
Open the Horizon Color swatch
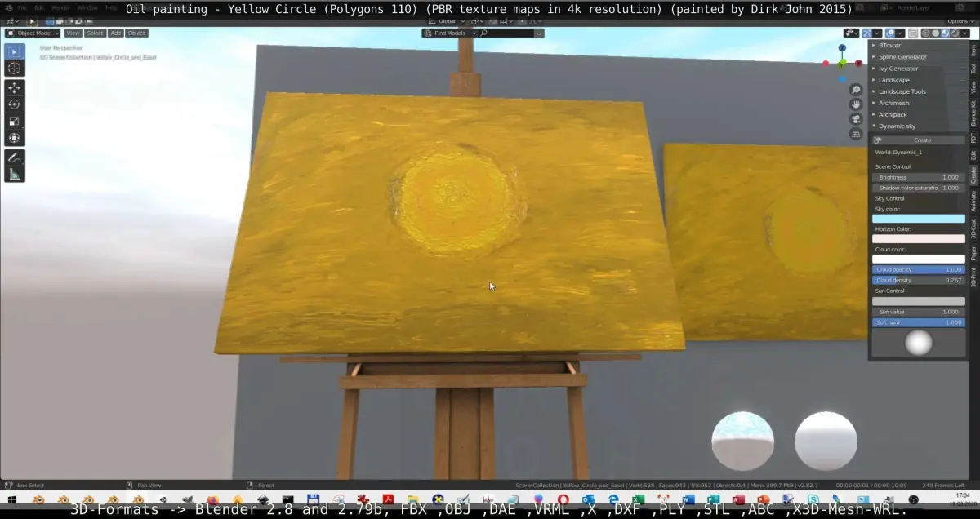point(919,239)
